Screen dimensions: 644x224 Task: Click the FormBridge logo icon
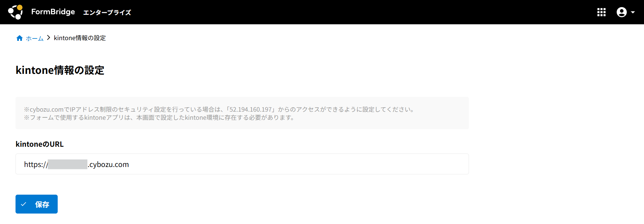tap(15, 12)
